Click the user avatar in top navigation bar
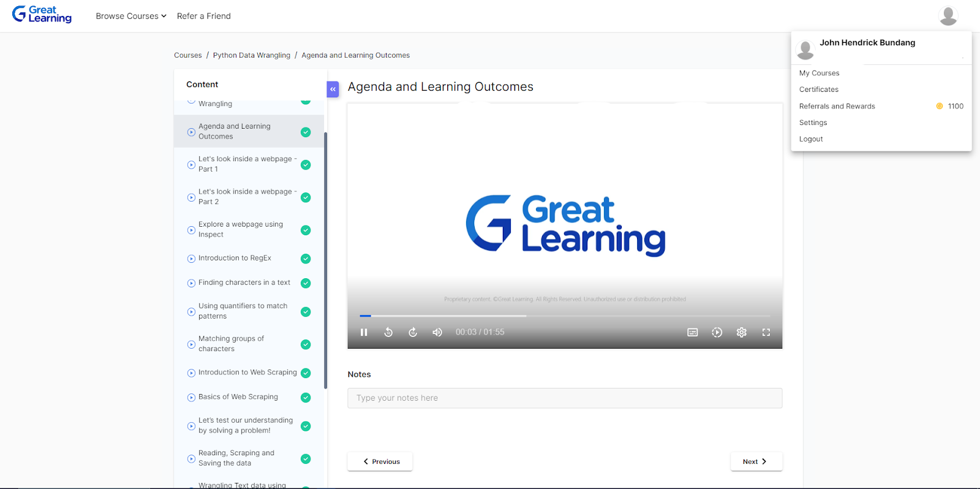This screenshot has width=980, height=489. click(948, 16)
